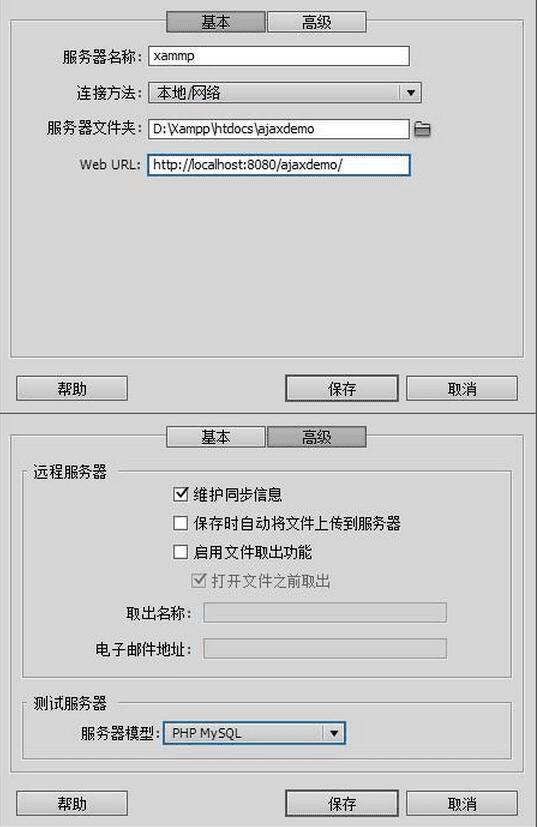Switch to 基本 tab in lower dialog
Image resolution: width=538 pixels, height=827 pixels.
(215, 437)
